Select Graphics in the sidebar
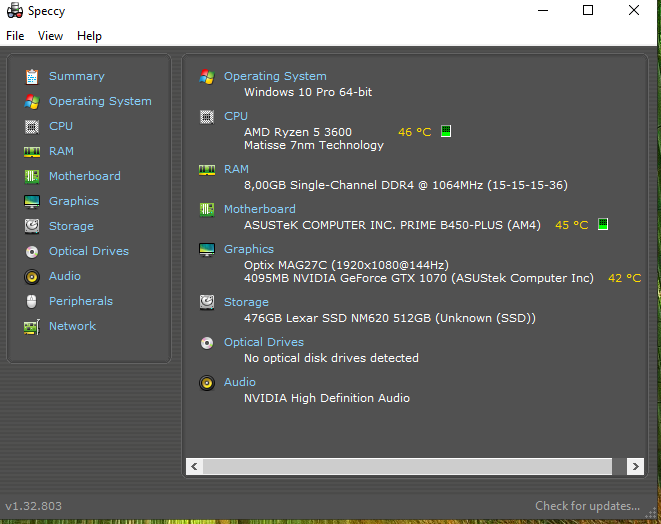Viewport: 661px width, 524px height. [74, 201]
